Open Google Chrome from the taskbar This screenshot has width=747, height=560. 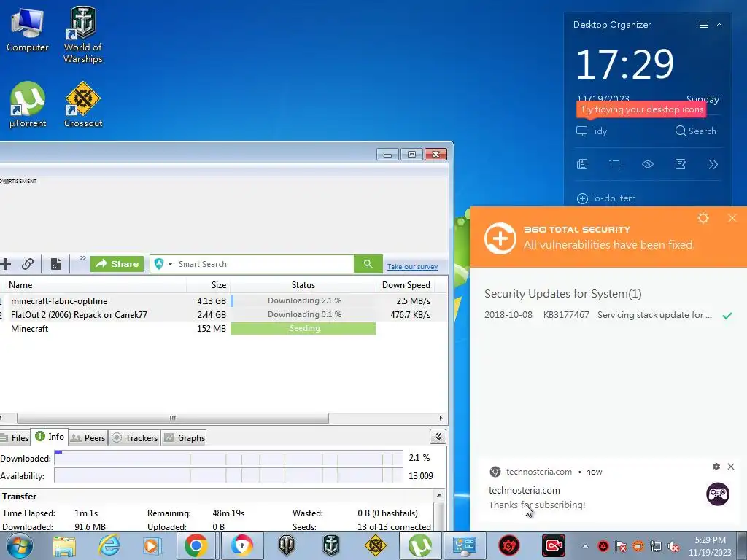tap(196, 545)
